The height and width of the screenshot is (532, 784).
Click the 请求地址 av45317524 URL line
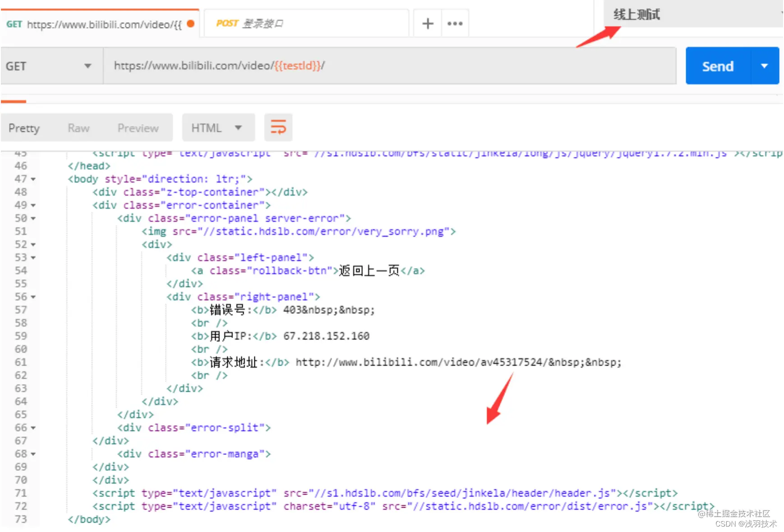pyautogui.click(x=406, y=362)
